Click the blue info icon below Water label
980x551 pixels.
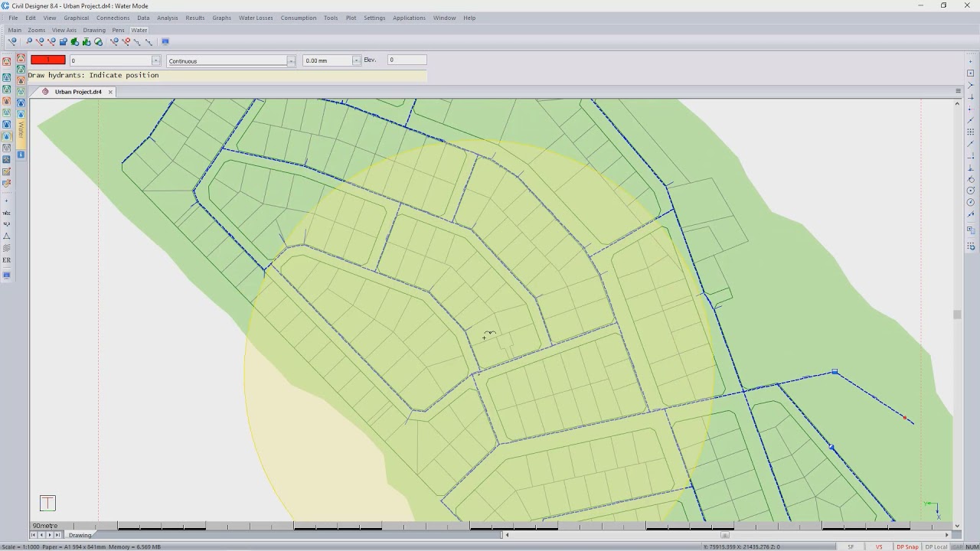point(21,155)
